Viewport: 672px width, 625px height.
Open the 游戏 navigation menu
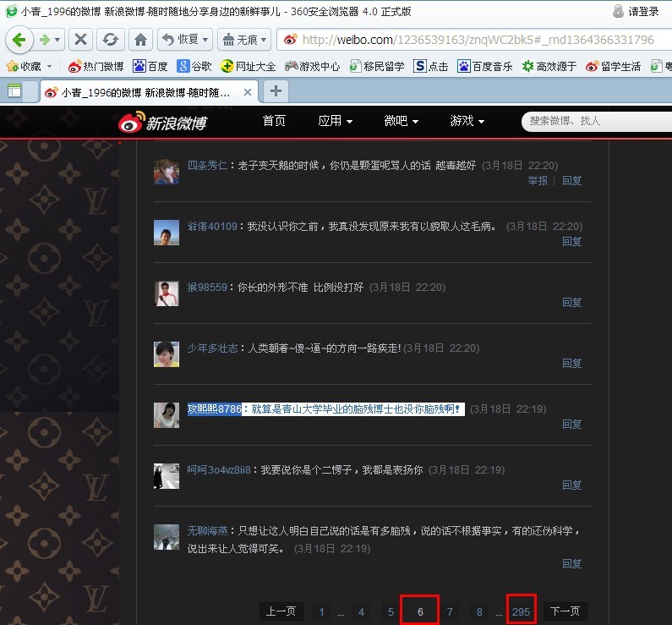[x=467, y=121]
